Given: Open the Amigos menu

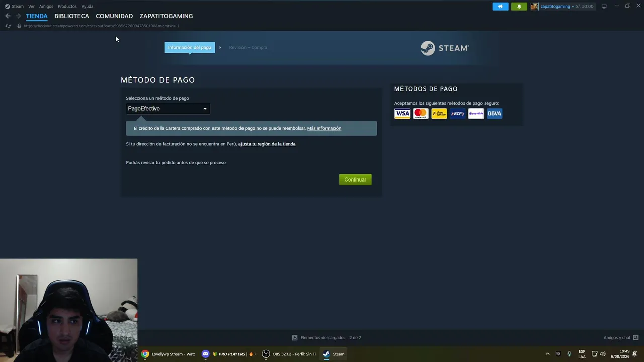Looking at the screenshot, I should [46, 7].
